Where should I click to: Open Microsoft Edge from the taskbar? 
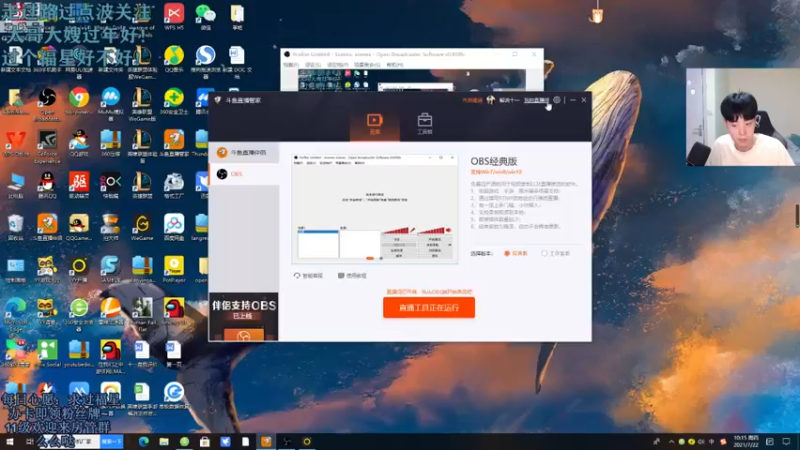click(x=143, y=442)
